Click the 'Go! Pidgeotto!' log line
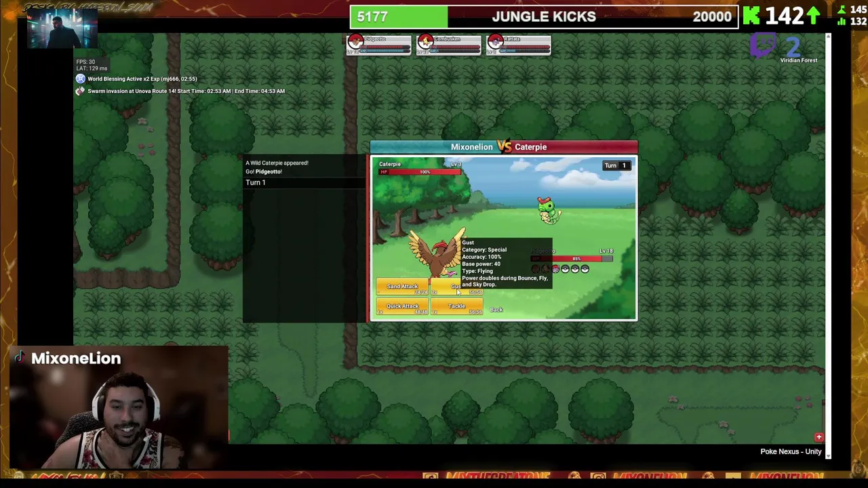 [264, 171]
